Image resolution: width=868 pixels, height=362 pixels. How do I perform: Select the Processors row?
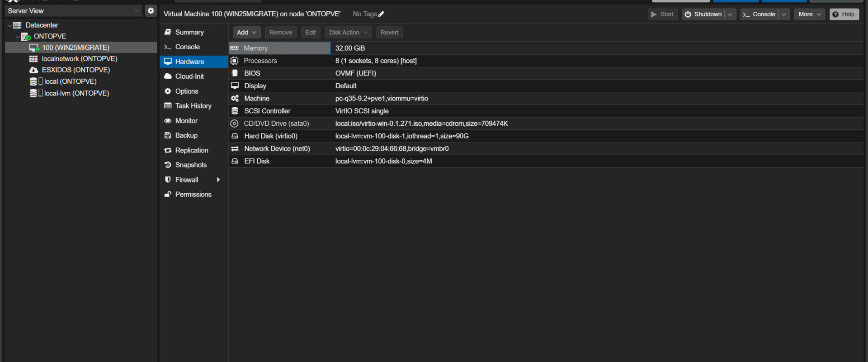tap(546, 61)
